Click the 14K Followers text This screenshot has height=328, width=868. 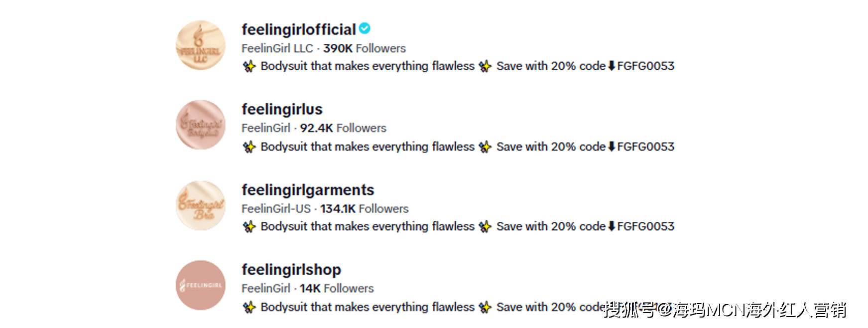(x=337, y=289)
